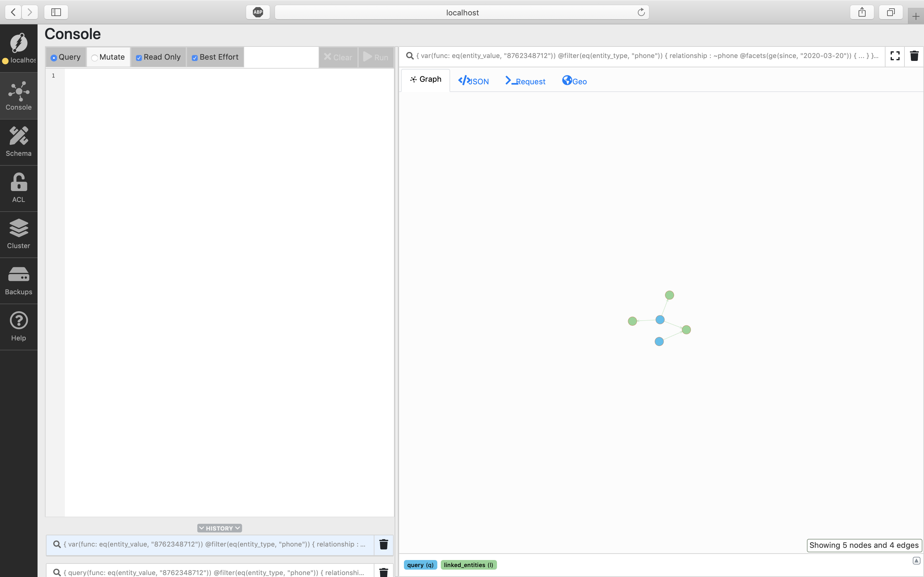Open the Request tab
This screenshot has height=577, width=924.
(526, 80)
